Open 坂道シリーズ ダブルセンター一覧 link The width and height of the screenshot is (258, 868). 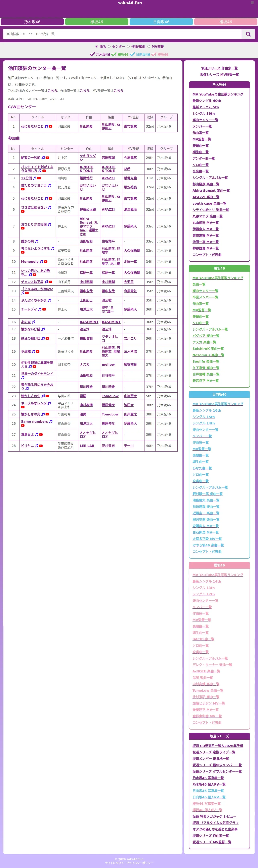tap(217, 772)
